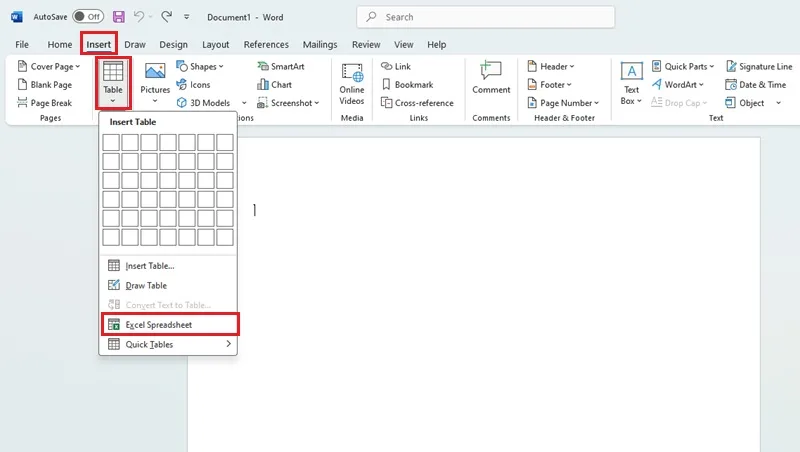800x452 pixels.
Task: Click the Search box in title bar
Action: tap(485, 17)
